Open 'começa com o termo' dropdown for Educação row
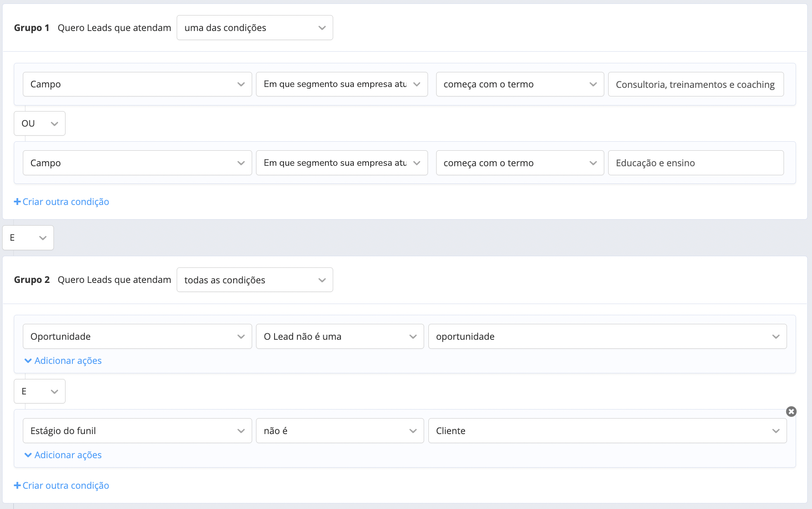 tap(520, 163)
